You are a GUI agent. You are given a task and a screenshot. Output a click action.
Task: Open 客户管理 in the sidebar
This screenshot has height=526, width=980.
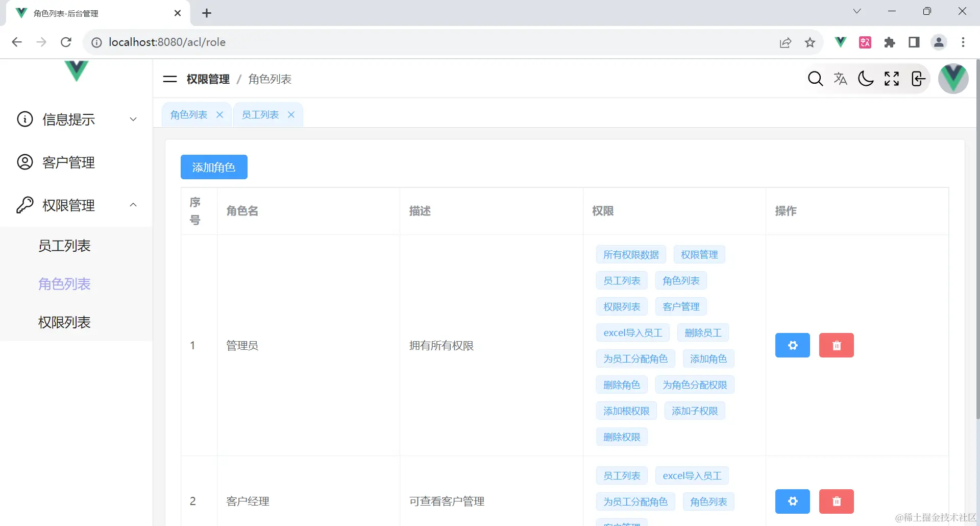pyautogui.click(x=77, y=162)
